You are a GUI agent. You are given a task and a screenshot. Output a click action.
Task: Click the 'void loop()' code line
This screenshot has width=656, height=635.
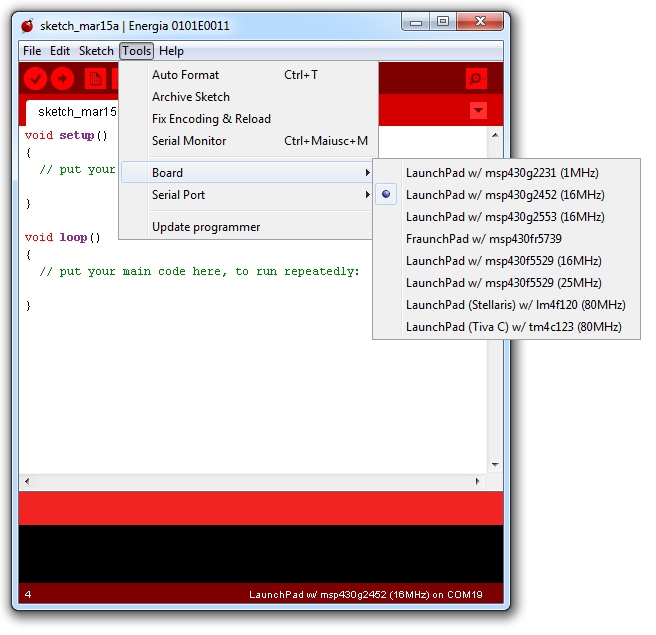point(62,238)
